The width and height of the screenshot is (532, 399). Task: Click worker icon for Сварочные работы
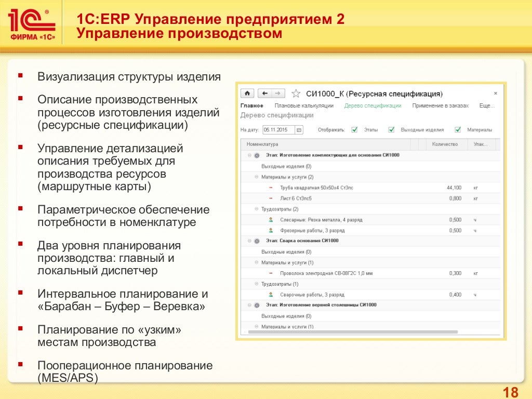click(x=271, y=295)
